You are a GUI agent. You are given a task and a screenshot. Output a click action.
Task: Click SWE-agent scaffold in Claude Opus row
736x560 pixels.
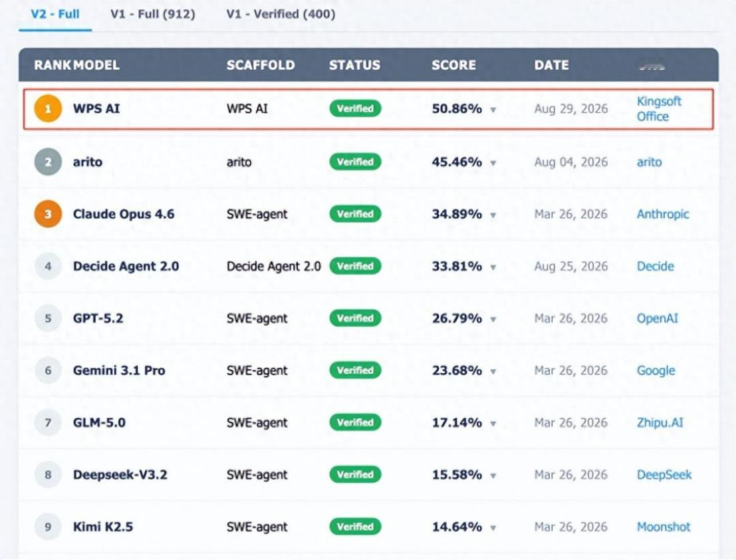point(257,215)
